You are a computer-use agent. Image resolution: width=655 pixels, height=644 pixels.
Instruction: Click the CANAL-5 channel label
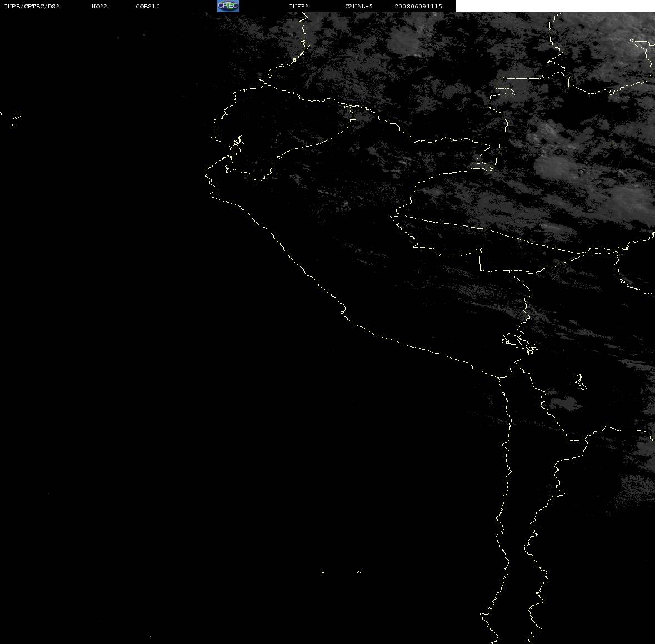pos(359,6)
